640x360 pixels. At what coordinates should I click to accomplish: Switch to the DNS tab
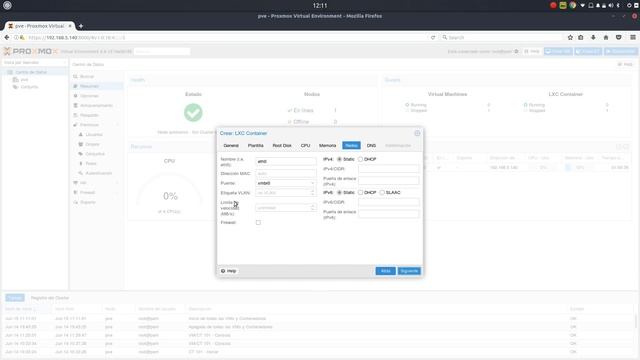pyautogui.click(x=371, y=145)
